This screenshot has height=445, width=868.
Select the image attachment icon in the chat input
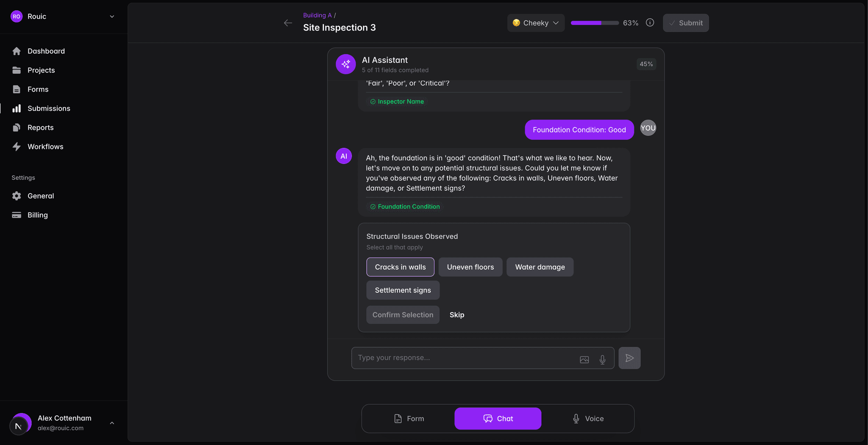coord(584,359)
